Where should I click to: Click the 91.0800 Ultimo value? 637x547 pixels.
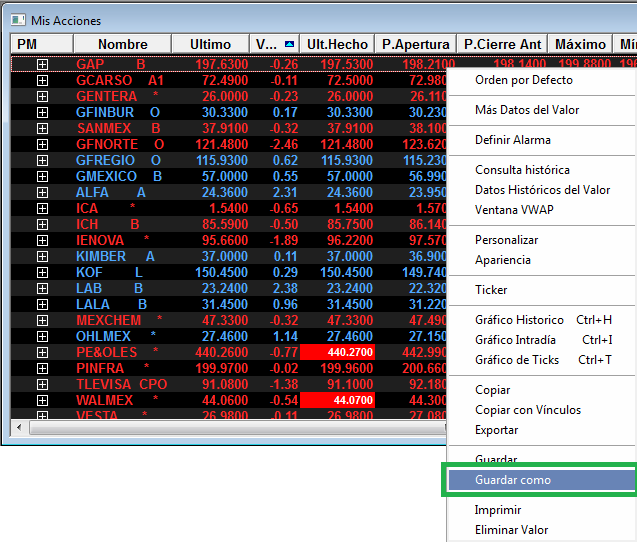(x=225, y=384)
